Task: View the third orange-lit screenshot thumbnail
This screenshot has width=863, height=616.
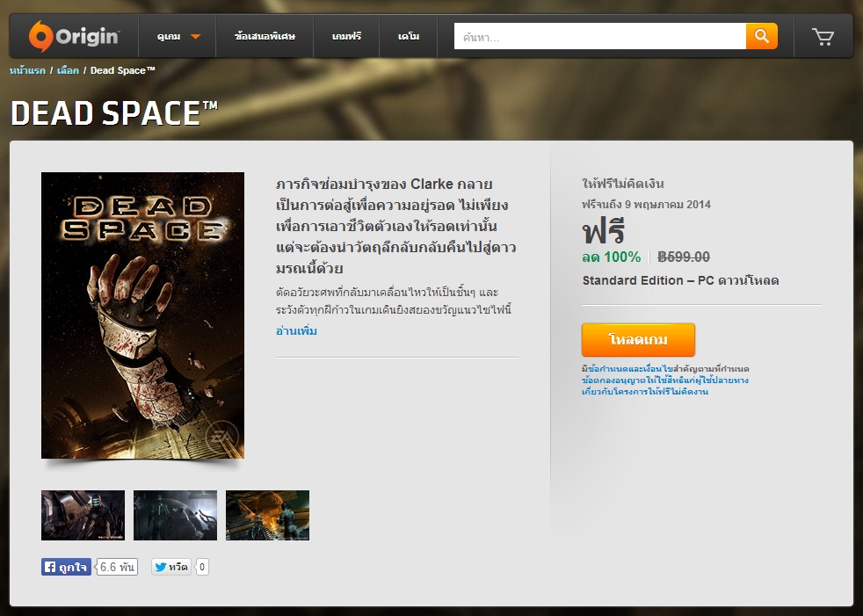Action: [267, 515]
